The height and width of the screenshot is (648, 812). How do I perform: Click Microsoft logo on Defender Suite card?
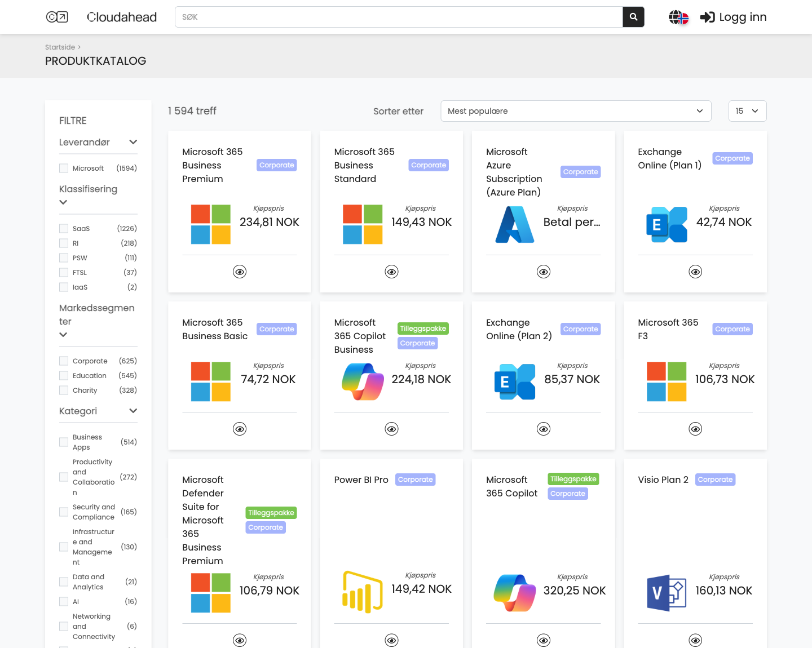point(211,593)
